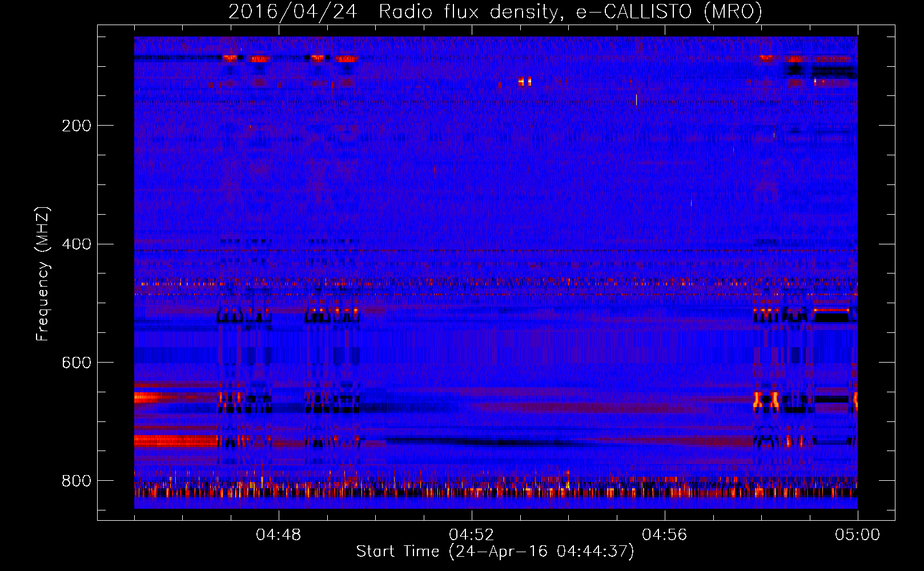The image size is (924, 571).
Task: Click the "200" frequency tick label
Action: (77, 126)
